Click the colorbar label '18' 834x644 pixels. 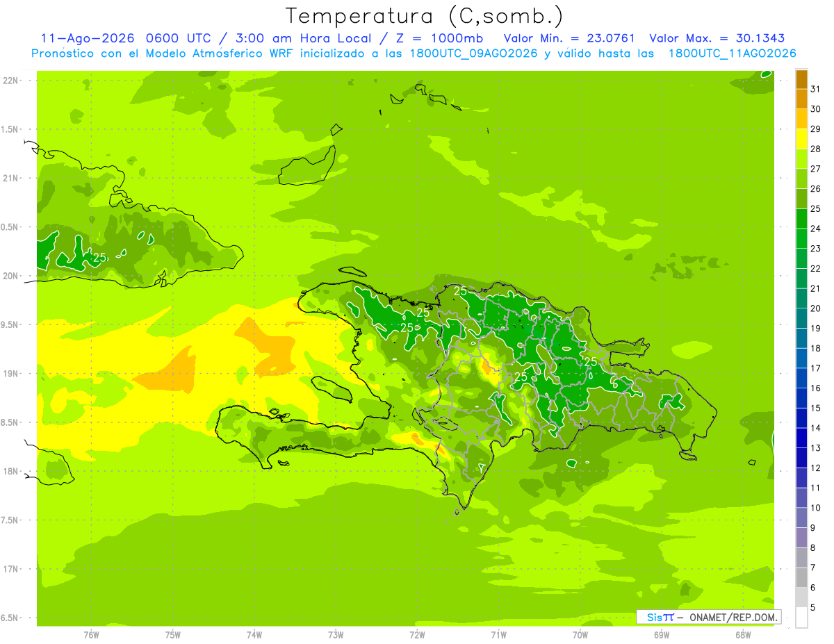[816, 348]
